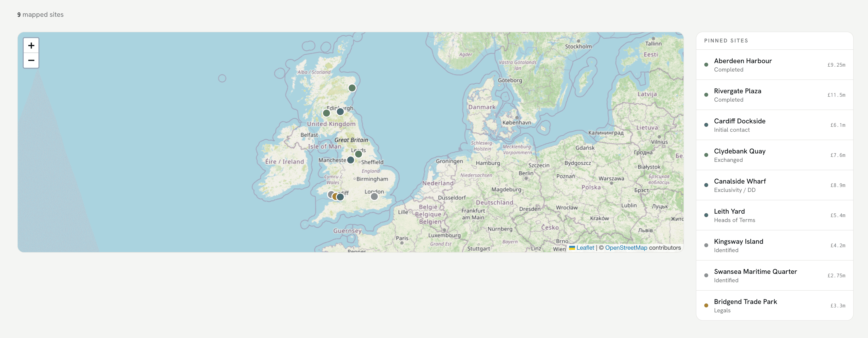Image resolution: width=868 pixels, height=338 pixels.
Task: Zoom out the map with minus button
Action: (31, 60)
